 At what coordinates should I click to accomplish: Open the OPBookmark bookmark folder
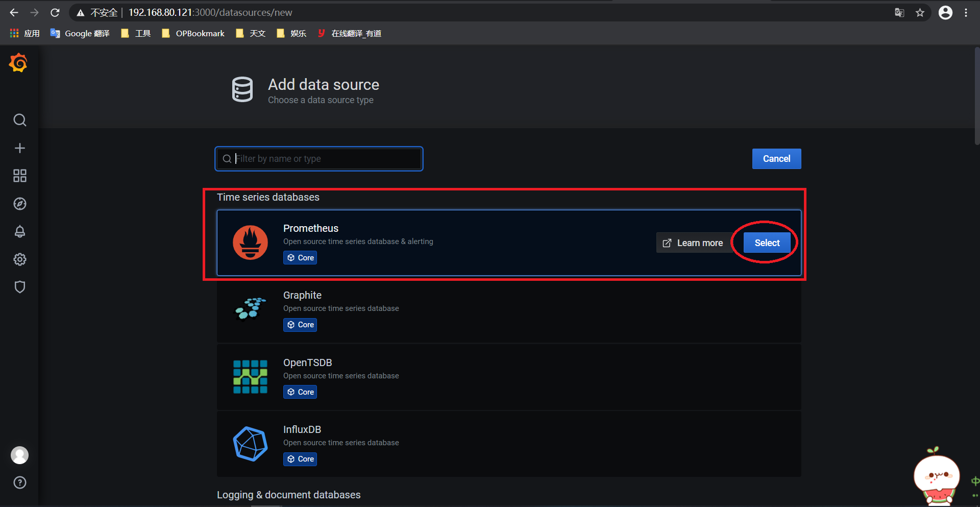coord(193,33)
